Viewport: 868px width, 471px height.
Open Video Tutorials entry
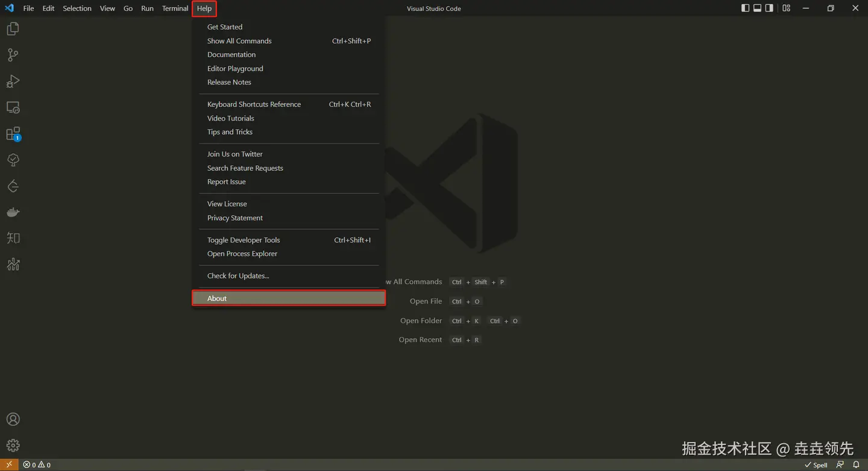[x=289, y=118]
